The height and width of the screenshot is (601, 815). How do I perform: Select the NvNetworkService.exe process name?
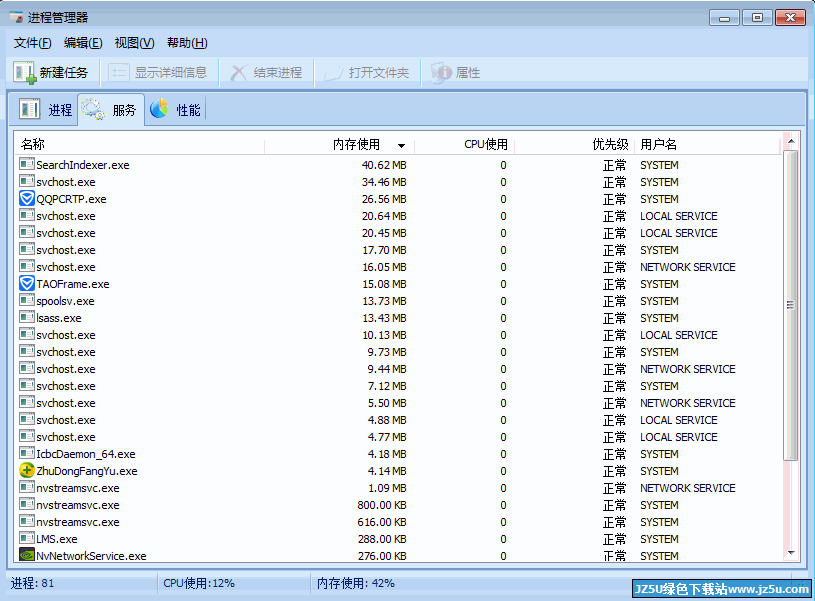coord(91,556)
